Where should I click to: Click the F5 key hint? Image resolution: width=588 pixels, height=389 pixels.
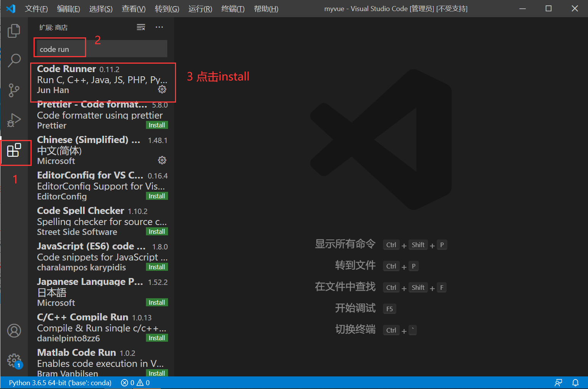tap(389, 309)
